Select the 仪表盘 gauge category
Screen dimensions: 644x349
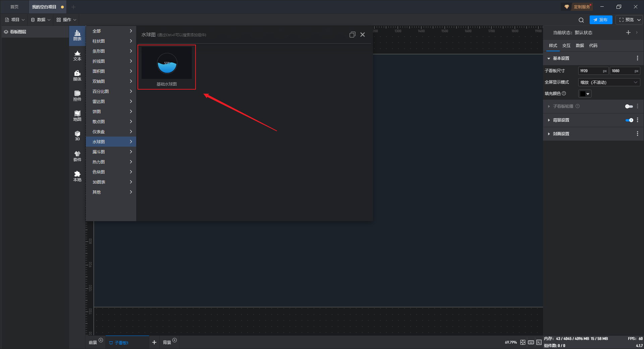click(111, 132)
